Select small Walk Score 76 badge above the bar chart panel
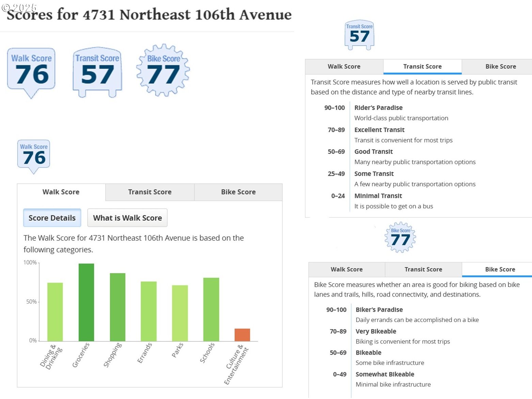The image size is (532, 399). [x=34, y=155]
